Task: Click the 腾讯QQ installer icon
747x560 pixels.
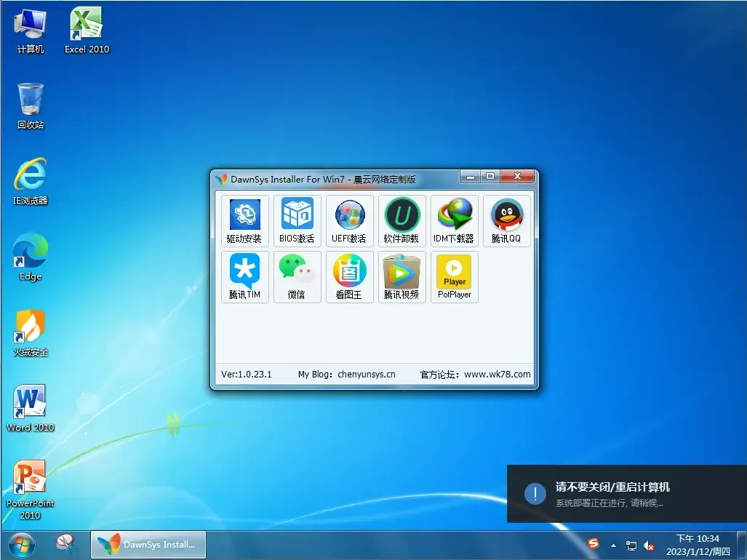Action: coord(506,220)
